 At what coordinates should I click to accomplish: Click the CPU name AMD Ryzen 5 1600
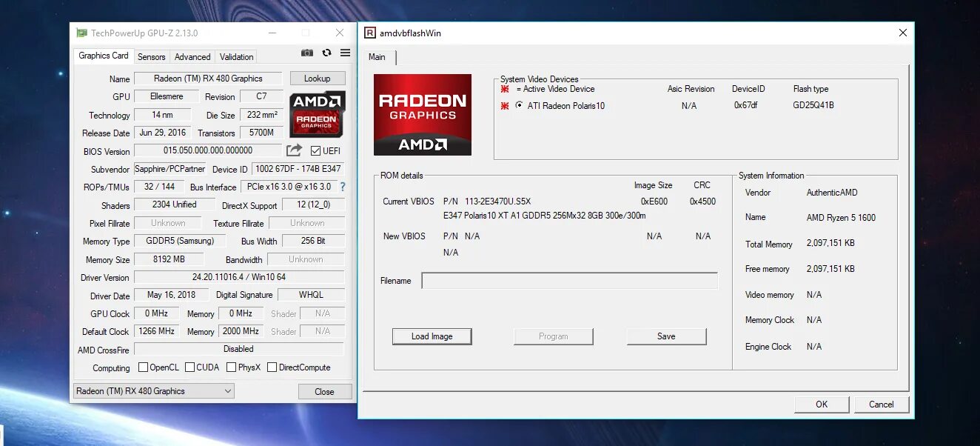[x=841, y=218]
